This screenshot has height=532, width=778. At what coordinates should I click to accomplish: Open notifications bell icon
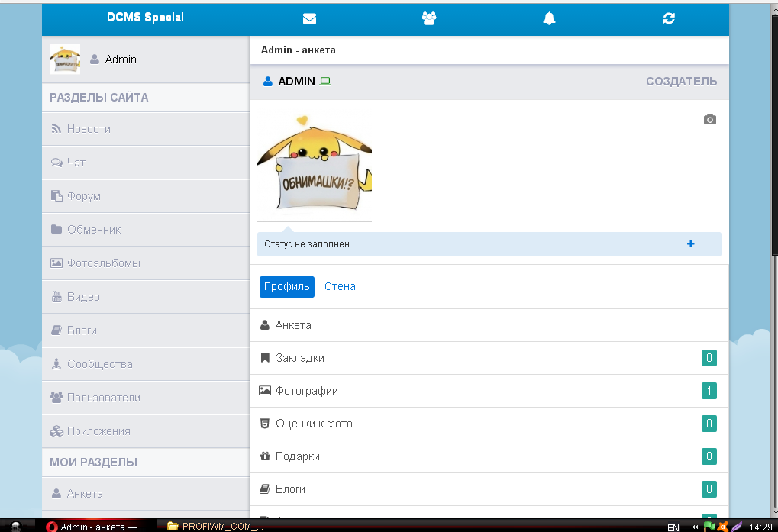549,19
